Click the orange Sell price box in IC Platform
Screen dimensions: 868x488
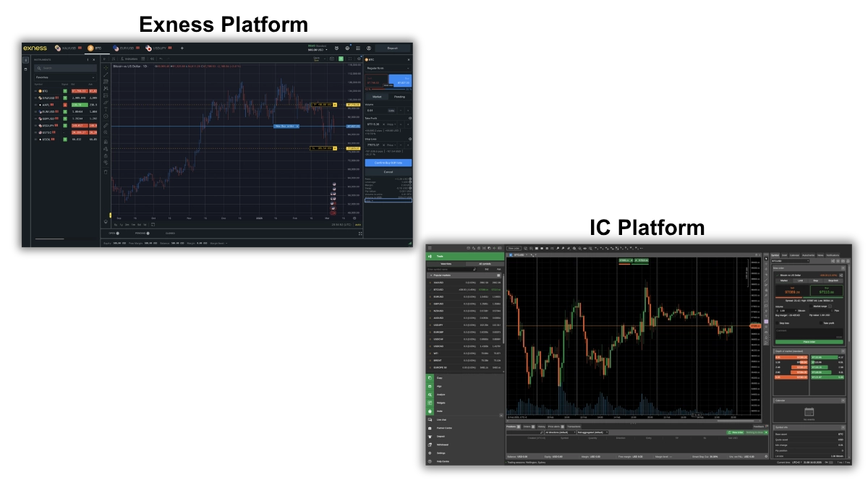(792, 291)
